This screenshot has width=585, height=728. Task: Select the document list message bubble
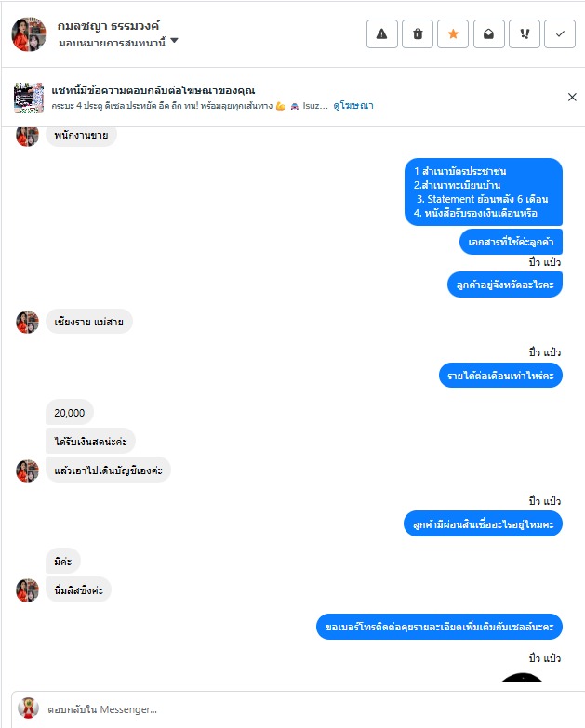tap(484, 192)
